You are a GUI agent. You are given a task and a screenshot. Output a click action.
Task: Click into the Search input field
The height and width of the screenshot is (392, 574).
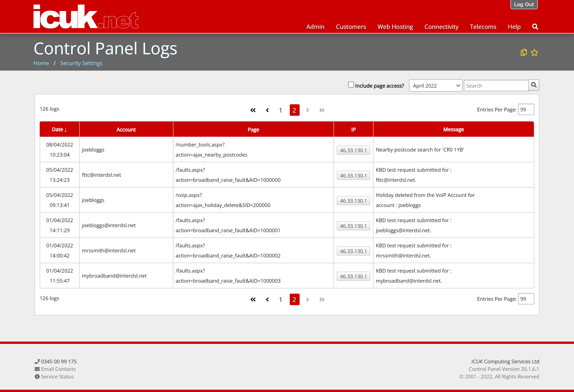click(496, 86)
